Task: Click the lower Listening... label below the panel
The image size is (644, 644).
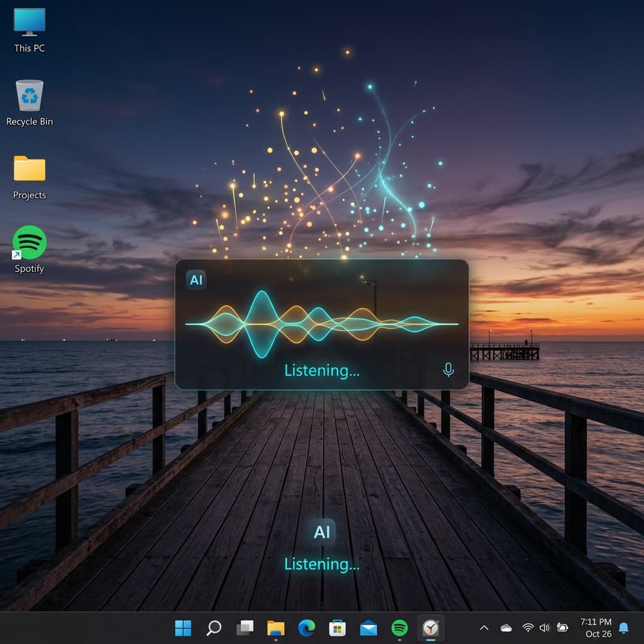Action: click(x=321, y=564)
